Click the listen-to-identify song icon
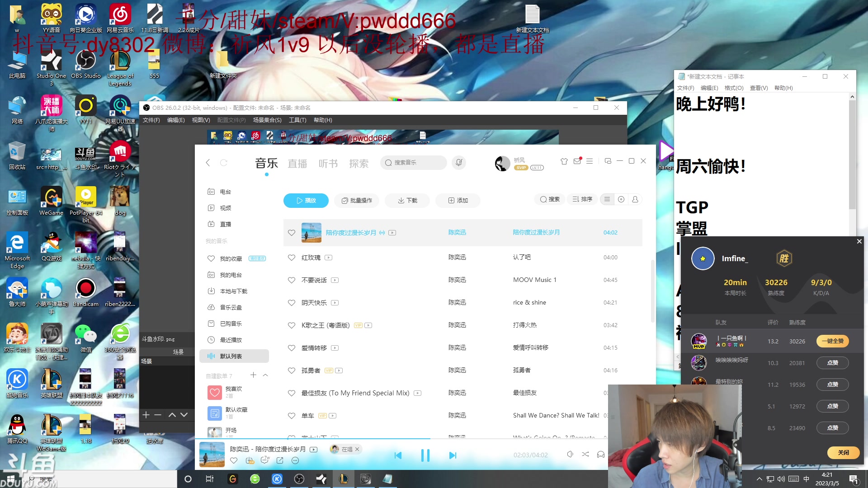Image resolution: width=868 pixels, height=488 pixels. point(459,162)
